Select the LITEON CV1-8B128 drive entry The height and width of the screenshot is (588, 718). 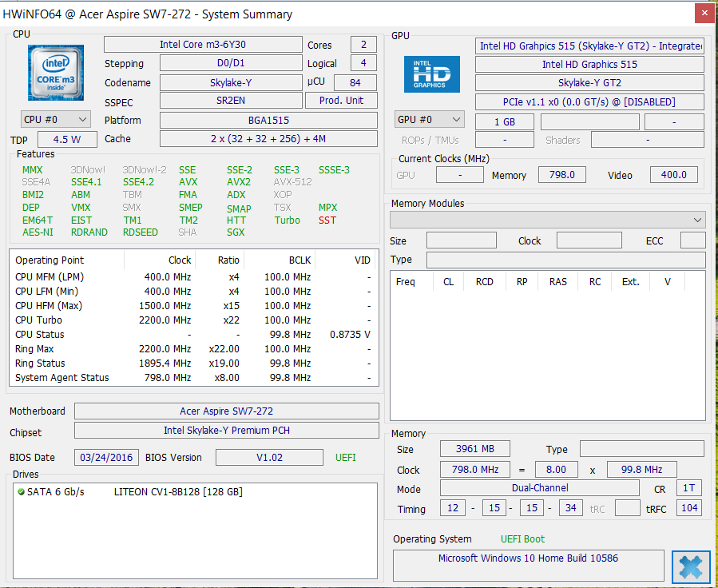click(x=177, y=492)
